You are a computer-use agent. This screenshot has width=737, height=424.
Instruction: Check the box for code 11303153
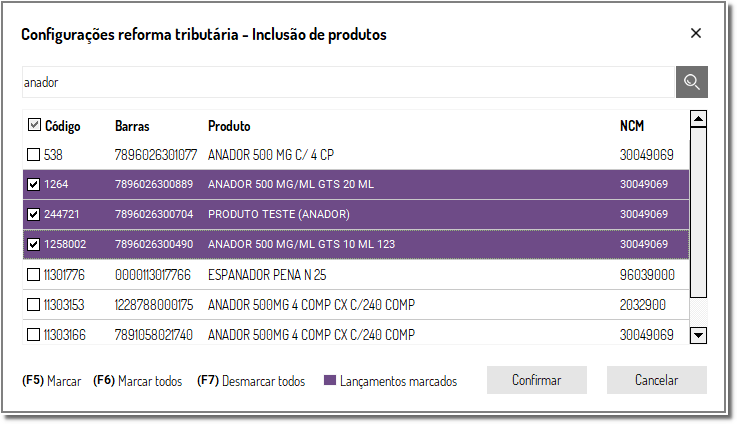(x=33, y=305)
